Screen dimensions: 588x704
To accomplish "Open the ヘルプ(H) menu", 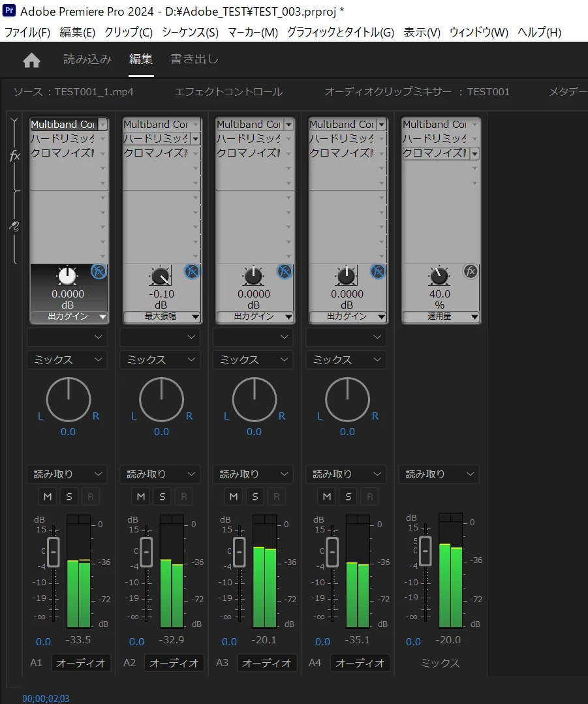I will (x=540, y=33).
